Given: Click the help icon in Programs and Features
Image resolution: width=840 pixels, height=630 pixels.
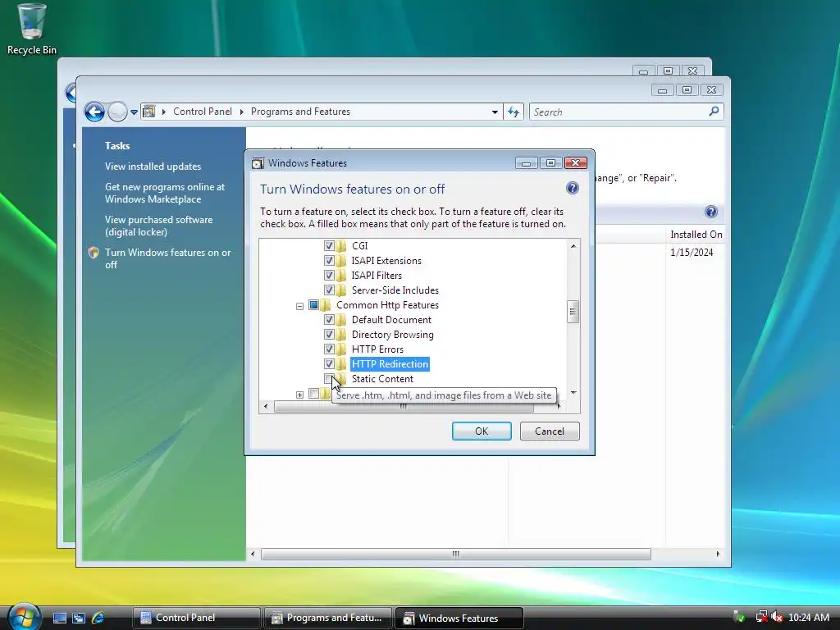Looking at the screenshot, I should click(x=711, y=212).
